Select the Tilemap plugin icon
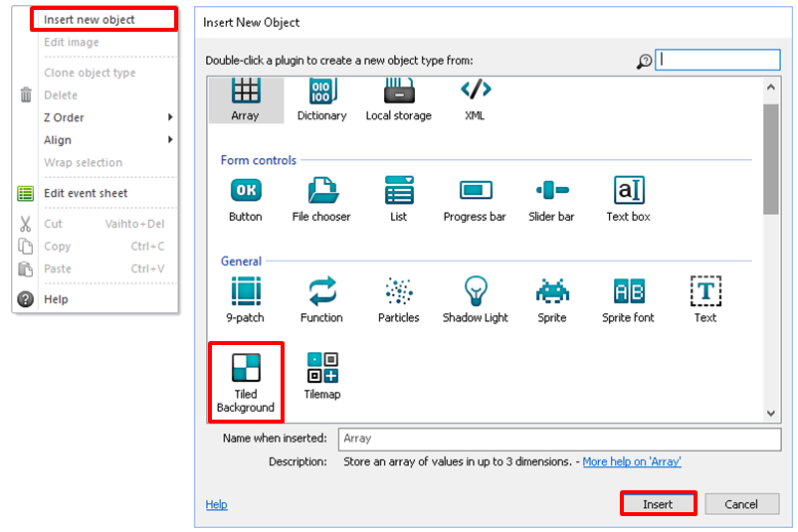Viewport: 798px width, 532px height. (x=321, y=368)
